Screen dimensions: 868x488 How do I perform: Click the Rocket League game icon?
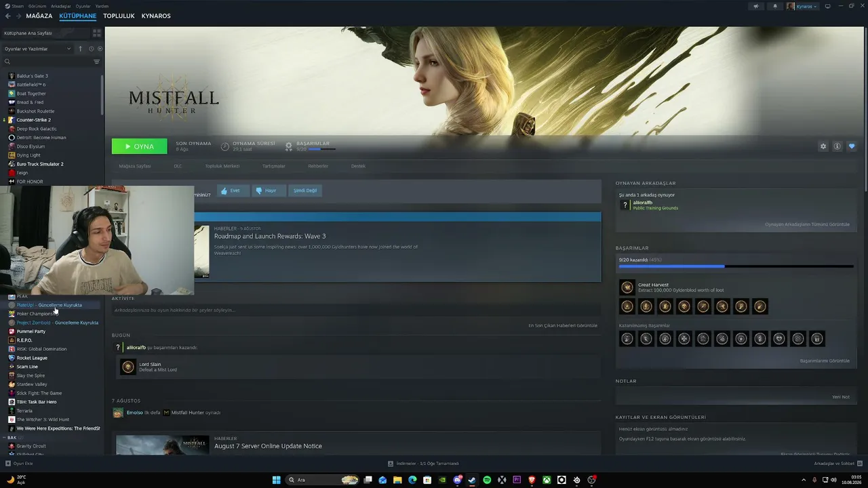(x=12, y=358)
